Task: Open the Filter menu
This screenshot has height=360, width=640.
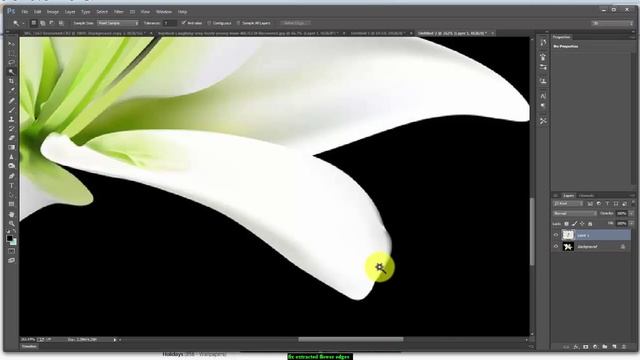Action: (x=118, y=12)
